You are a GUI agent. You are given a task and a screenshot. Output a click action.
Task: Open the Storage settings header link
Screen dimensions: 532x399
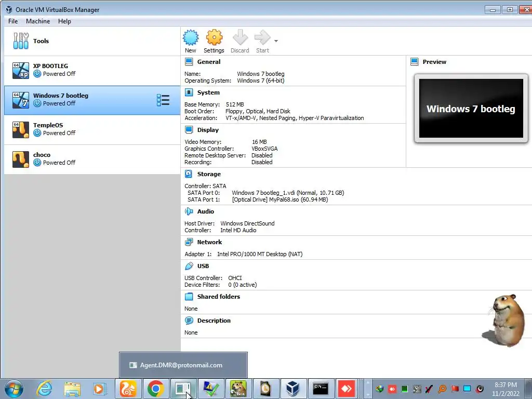pyautogui.click(x=209, y=174)
